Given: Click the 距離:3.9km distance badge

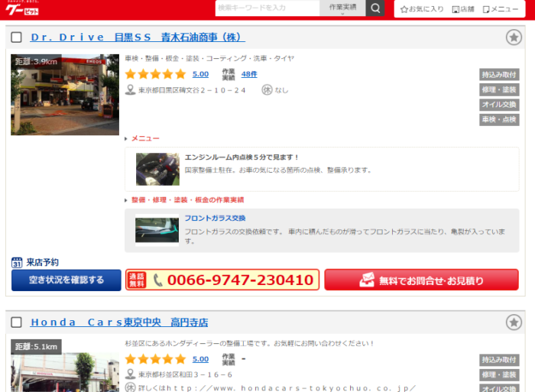Looking at the screenshot, I should (x=36, y=62).
